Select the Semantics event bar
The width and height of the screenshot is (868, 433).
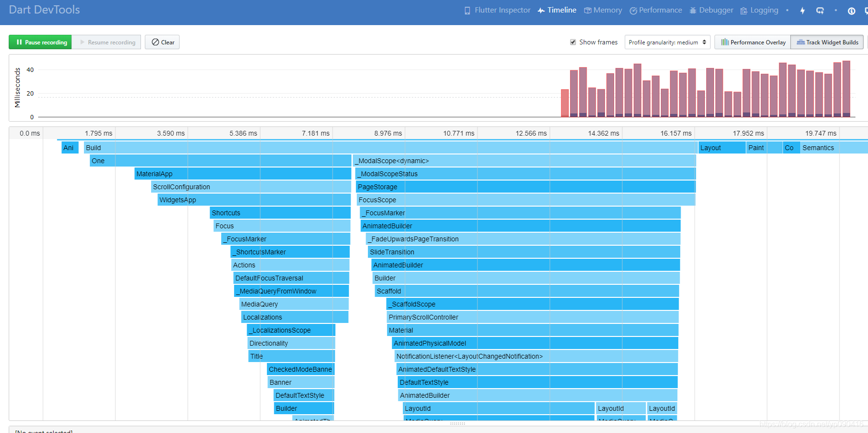pyautogui.click(x=834, y=148)
